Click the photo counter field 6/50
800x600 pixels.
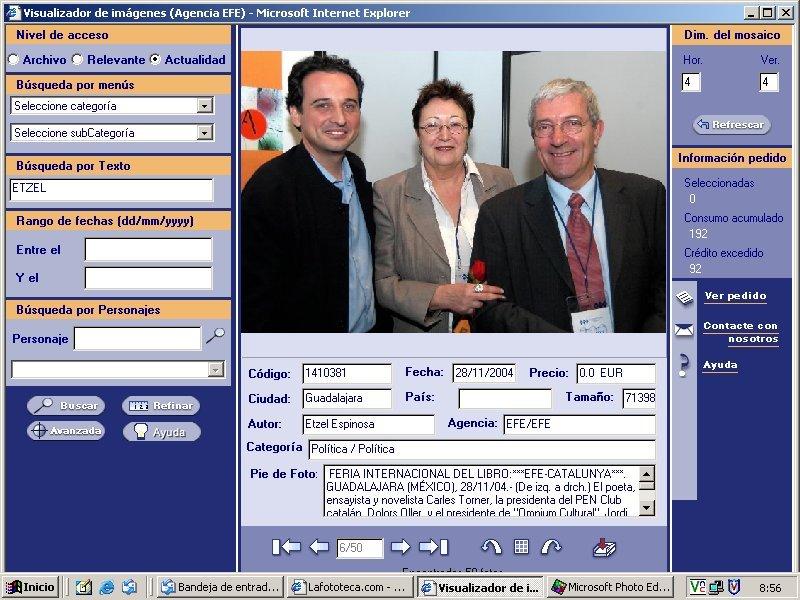point(360,548)
